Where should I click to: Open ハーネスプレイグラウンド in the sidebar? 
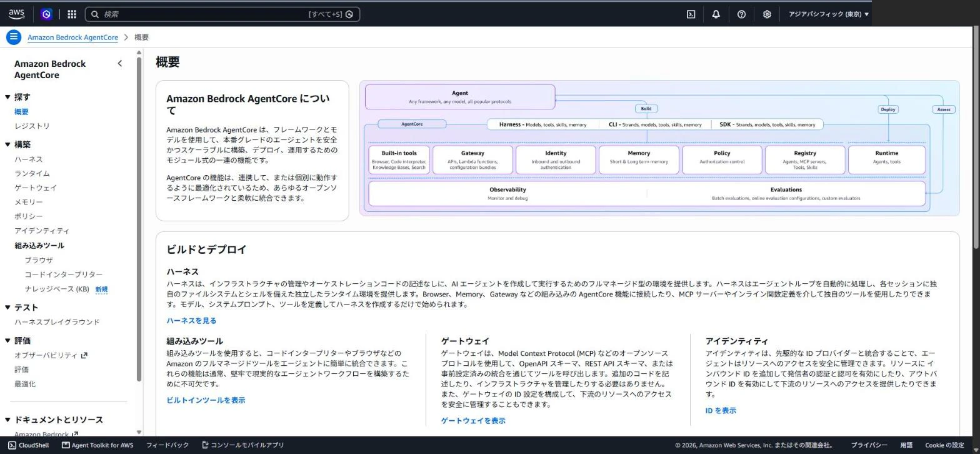coord(57,322)
